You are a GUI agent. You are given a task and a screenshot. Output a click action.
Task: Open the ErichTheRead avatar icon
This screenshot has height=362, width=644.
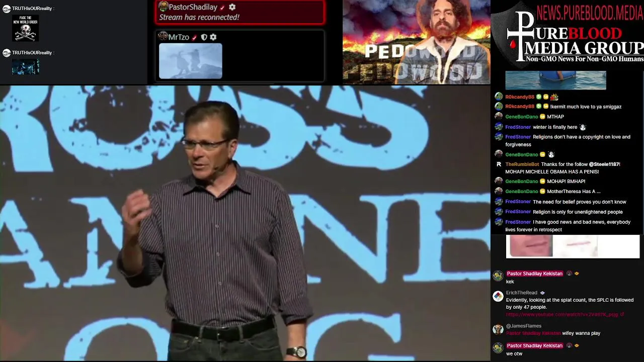[498, 296]
